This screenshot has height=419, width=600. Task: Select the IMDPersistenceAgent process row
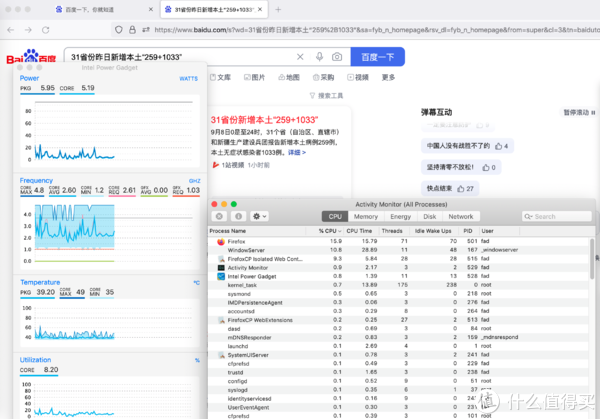pos(399,303)
